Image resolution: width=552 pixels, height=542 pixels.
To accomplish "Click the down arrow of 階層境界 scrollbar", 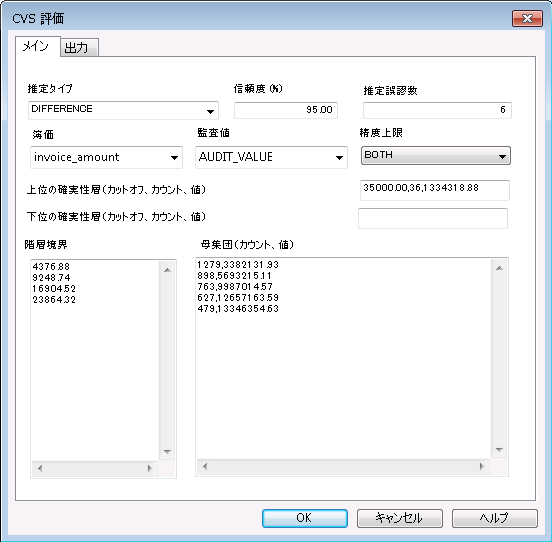I will tap(167, 452).
